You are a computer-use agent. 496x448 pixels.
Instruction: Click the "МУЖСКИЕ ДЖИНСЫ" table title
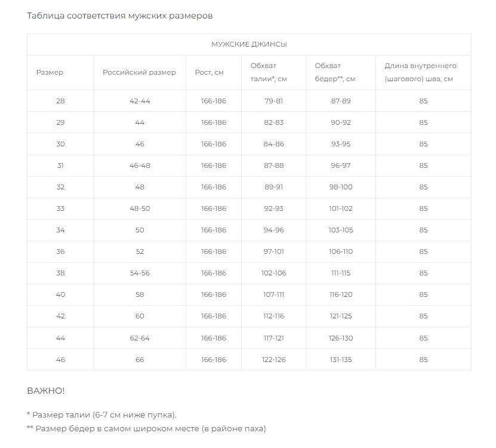[x=249, y=44]
